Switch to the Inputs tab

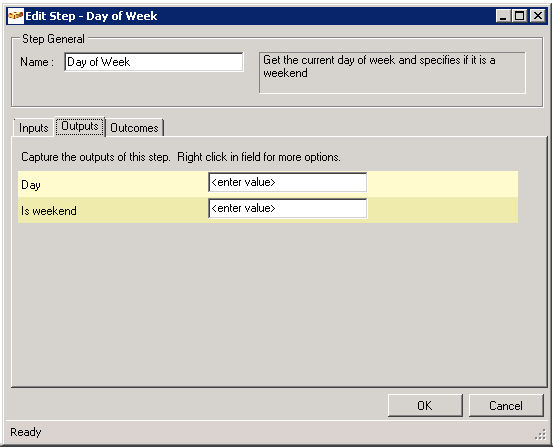coord(34,128)
